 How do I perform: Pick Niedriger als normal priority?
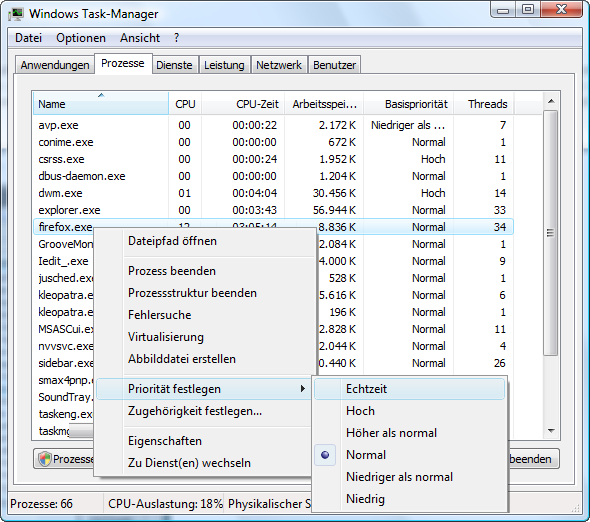(410, 477)
